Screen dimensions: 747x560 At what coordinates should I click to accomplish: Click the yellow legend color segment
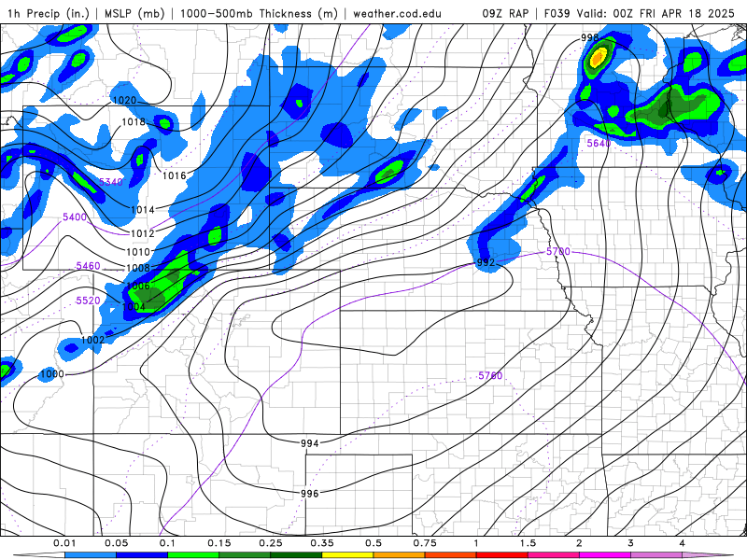pos(347,555)
